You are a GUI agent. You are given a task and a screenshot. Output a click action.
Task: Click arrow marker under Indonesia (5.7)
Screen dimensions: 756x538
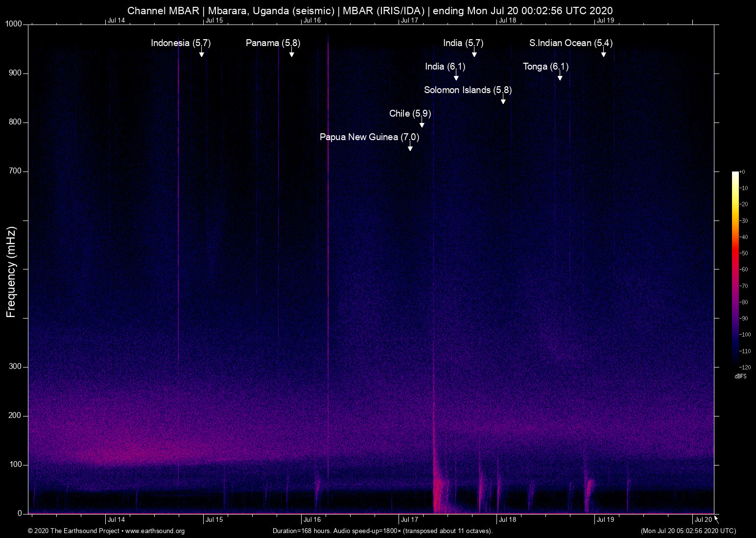coord(201,53)
